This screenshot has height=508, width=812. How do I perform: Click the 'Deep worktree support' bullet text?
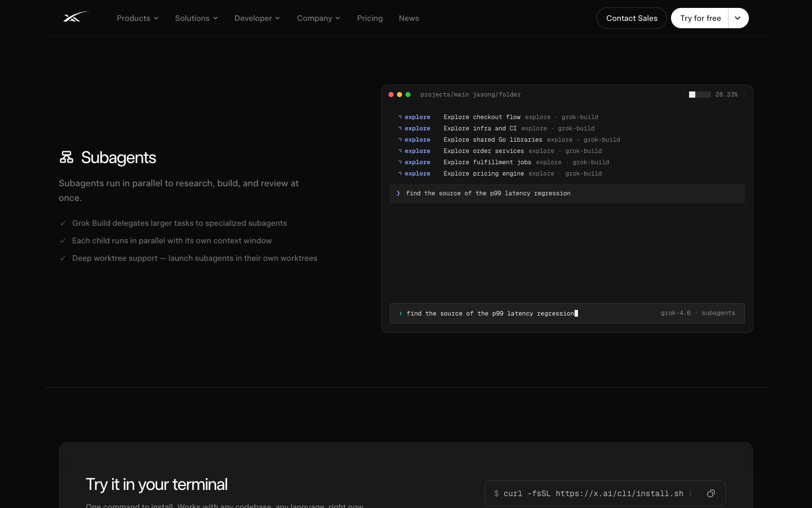click(195, 259)
